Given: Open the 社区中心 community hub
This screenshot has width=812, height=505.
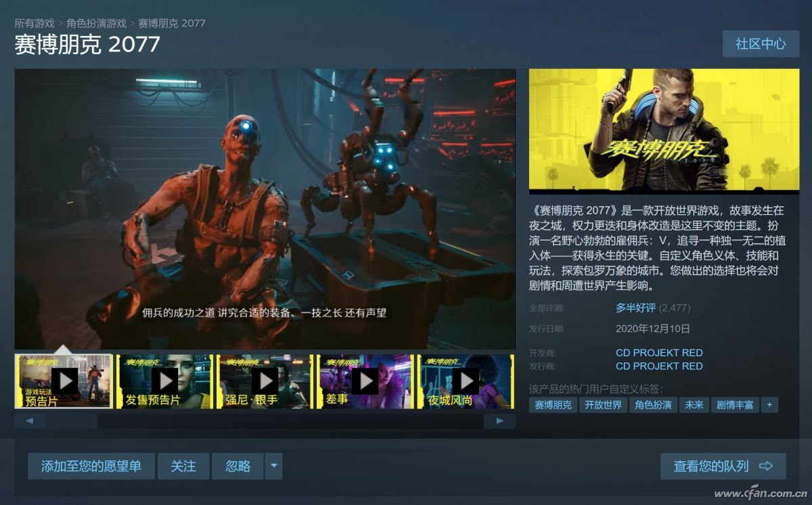Looking at the screenshot, I should point(761,44).
